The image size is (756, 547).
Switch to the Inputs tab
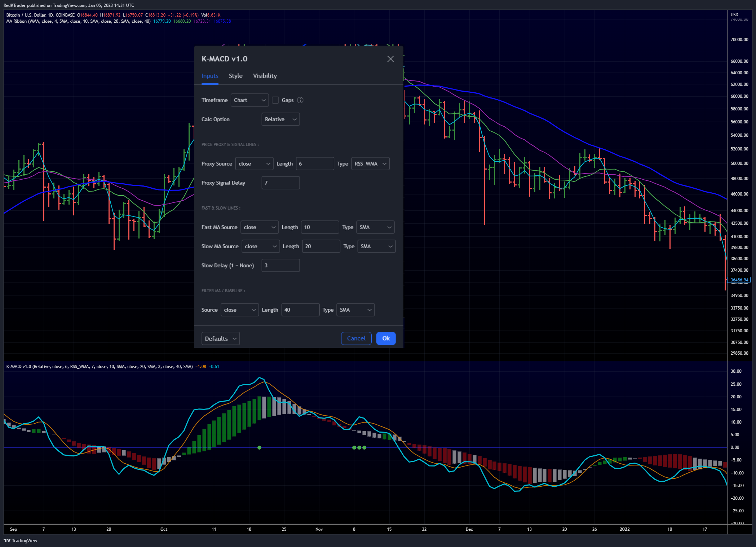click(210, 76)
